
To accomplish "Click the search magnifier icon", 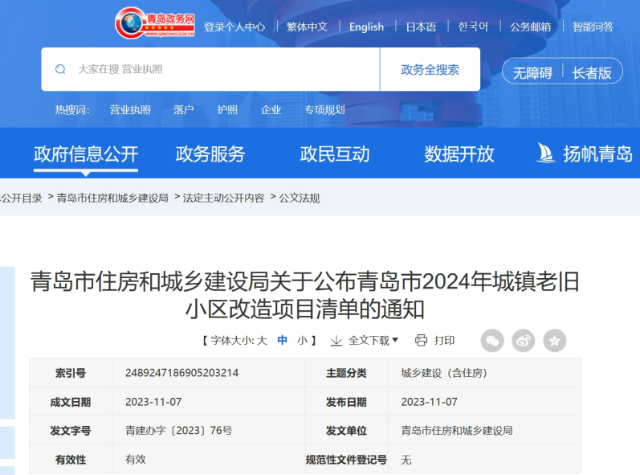I will 60,70.
